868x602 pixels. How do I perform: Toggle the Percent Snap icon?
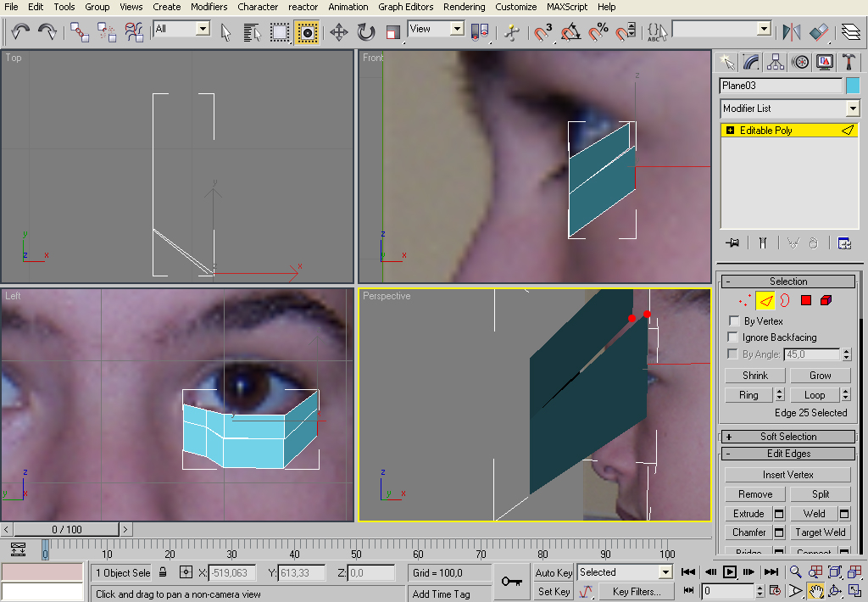tap(598, 31)
